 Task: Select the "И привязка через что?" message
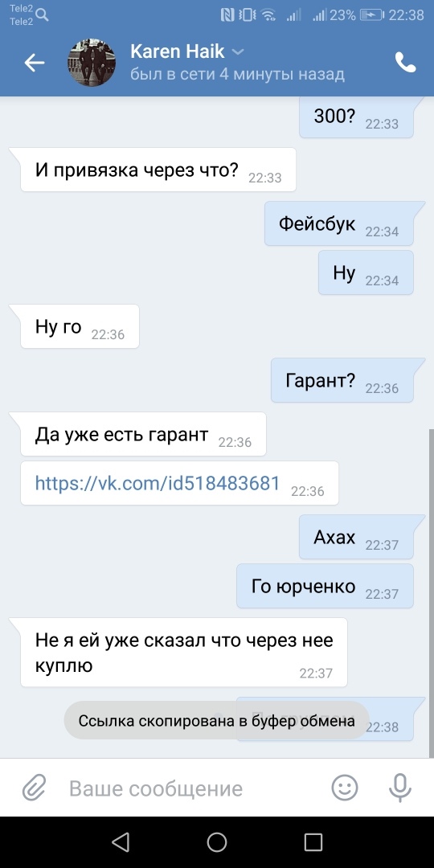158,170
